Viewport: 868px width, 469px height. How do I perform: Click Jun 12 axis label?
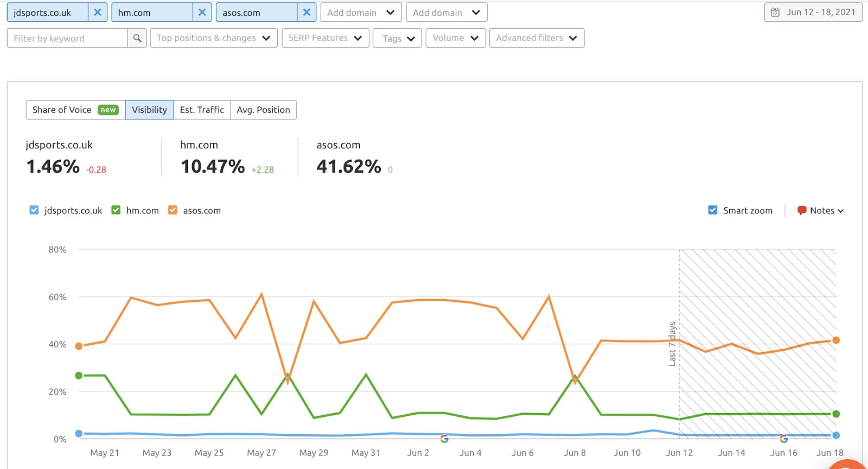[679, 453]
